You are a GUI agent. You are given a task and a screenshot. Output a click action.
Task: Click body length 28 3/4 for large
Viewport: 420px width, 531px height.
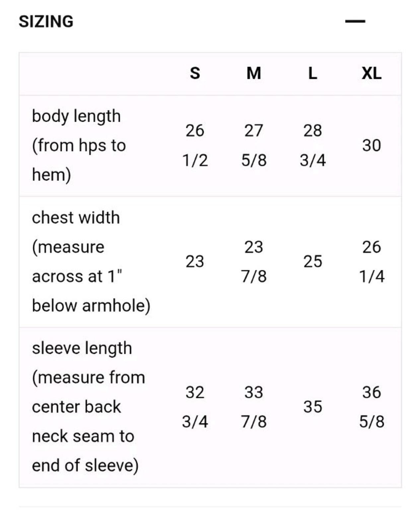tap(313, 145)
